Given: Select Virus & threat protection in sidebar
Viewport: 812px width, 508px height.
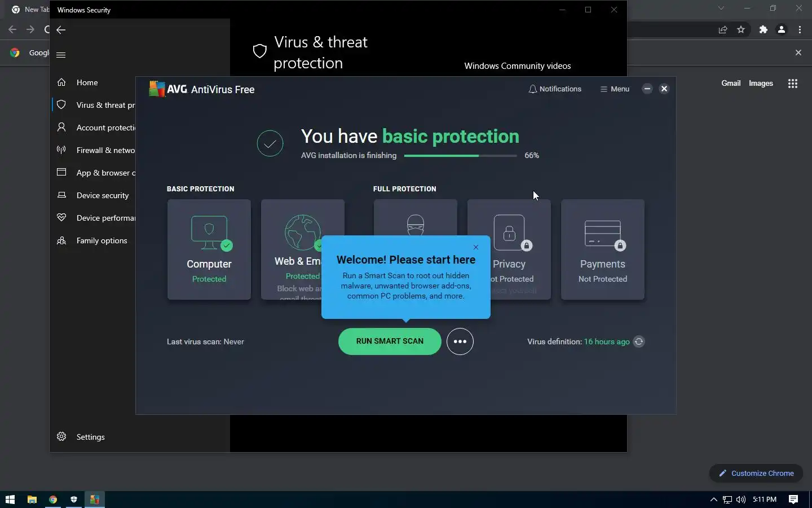Looking at the screenshot, I should 93,105.
